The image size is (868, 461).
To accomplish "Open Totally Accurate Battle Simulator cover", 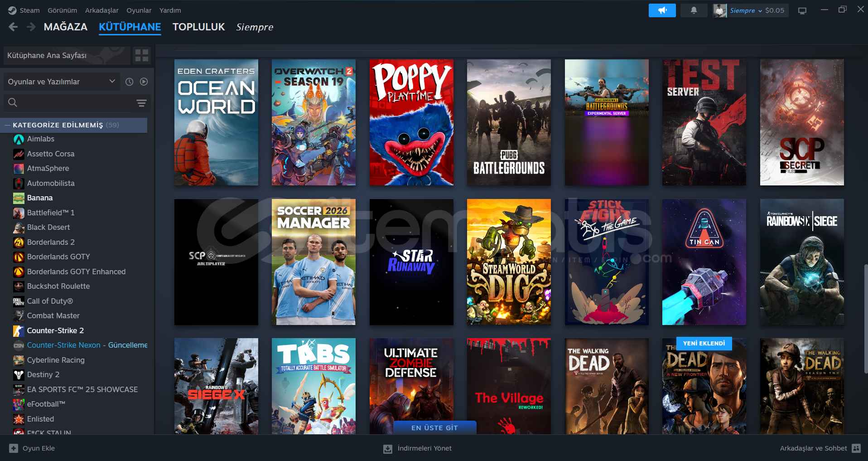I will 313,386.
